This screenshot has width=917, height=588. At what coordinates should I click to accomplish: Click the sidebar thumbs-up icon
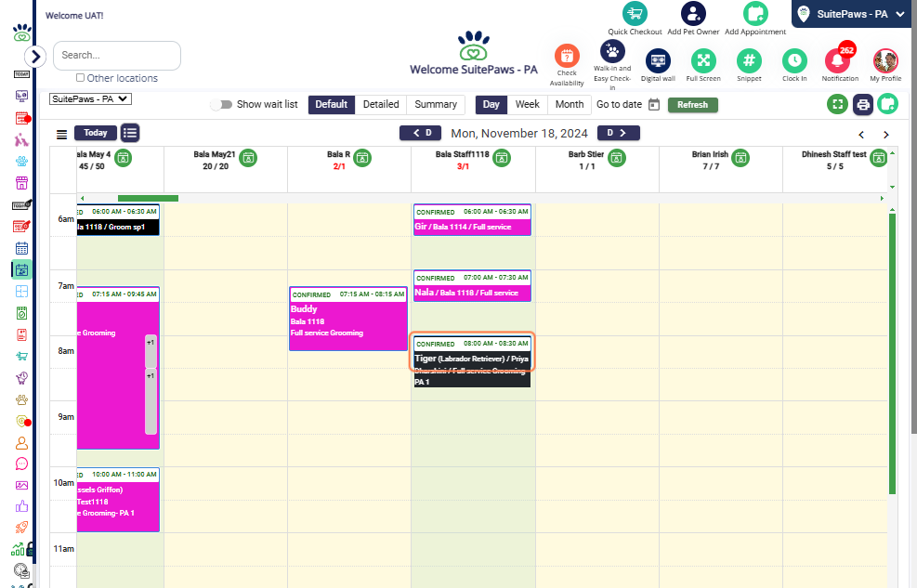[x=21, y=506]
